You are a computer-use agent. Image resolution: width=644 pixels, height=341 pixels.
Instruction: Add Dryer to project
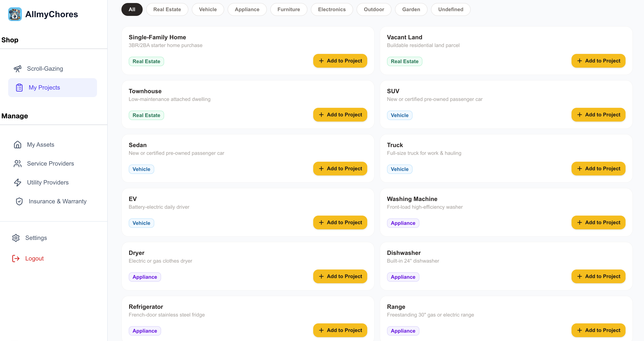pos(340,276)
